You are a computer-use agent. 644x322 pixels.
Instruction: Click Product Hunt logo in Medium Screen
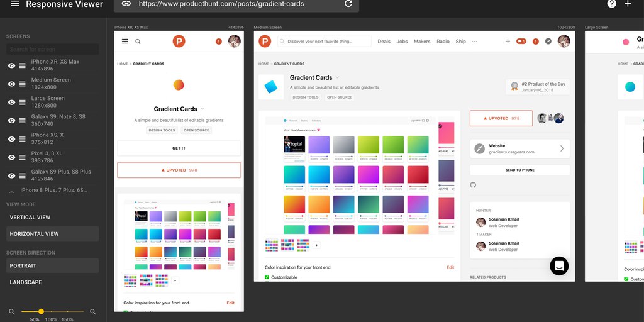(x=265, y=41)
